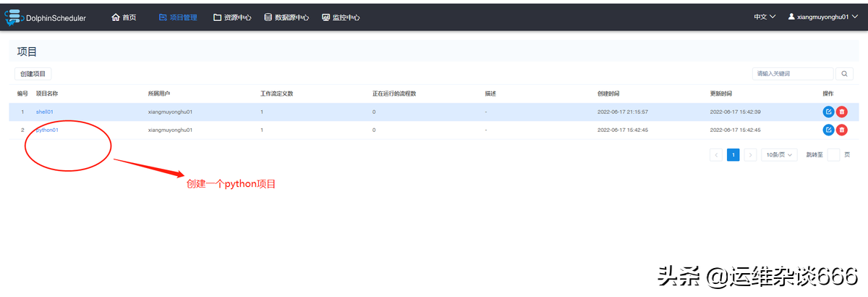Select the 项目管理 menu item
Image resolution: width=868 pixels, height=297 pixels.
178,17
